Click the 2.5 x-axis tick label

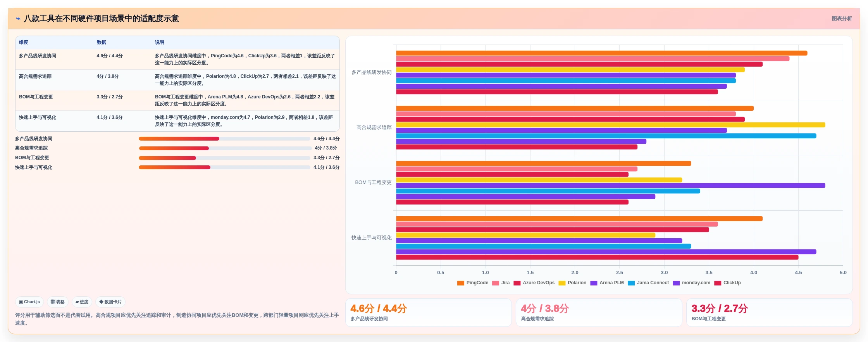(620, 273)
